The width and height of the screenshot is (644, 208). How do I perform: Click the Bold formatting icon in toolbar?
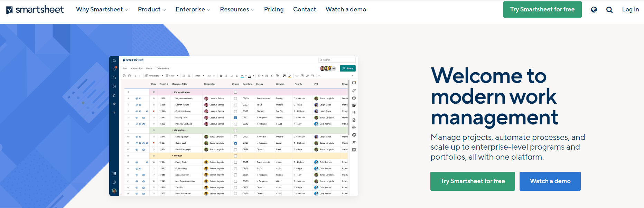point(221,76)
